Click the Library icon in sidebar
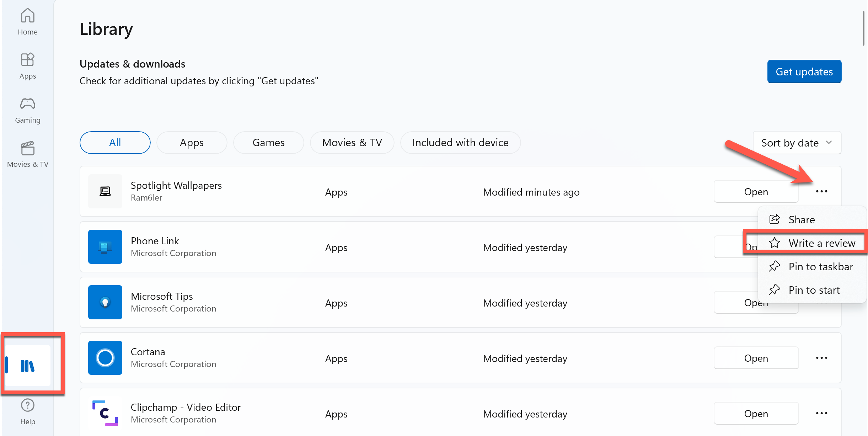 pyautogui.click(x=27, y=365)
